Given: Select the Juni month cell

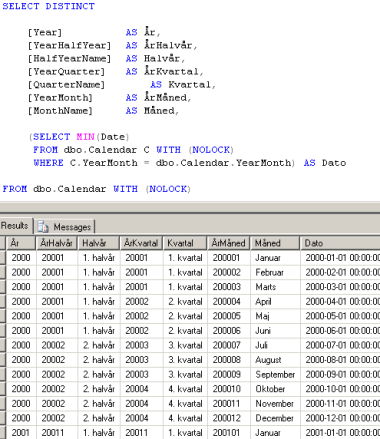Looking at the screenshot, I should (275, 331).
